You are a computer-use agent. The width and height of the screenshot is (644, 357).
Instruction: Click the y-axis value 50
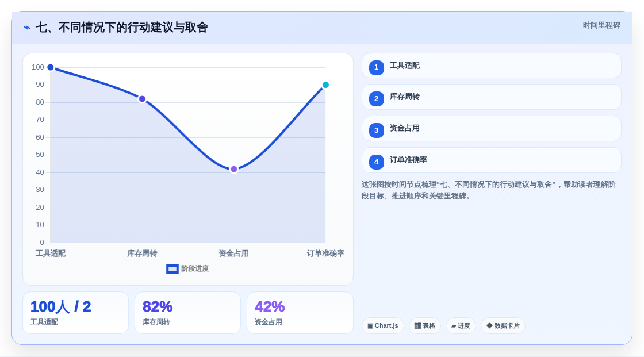[40, 155]
